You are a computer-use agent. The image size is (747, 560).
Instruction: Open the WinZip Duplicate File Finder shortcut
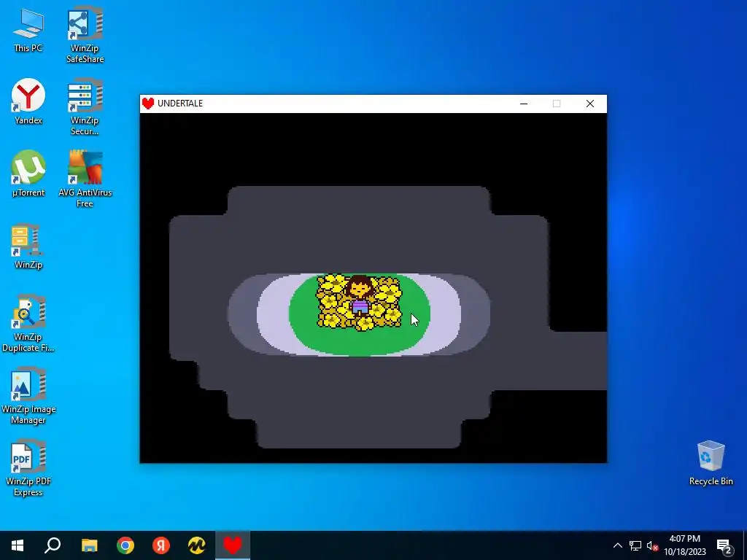[28, 323]
